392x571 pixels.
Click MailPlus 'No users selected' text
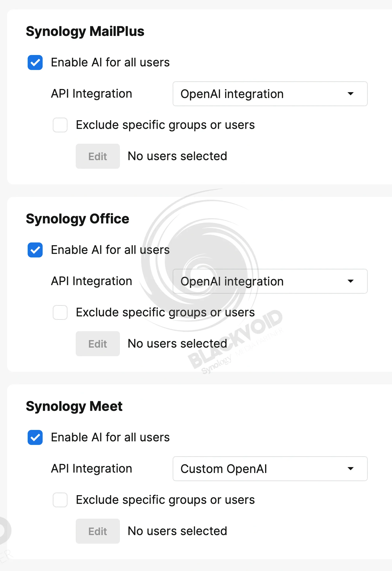[x=177, y=156]
